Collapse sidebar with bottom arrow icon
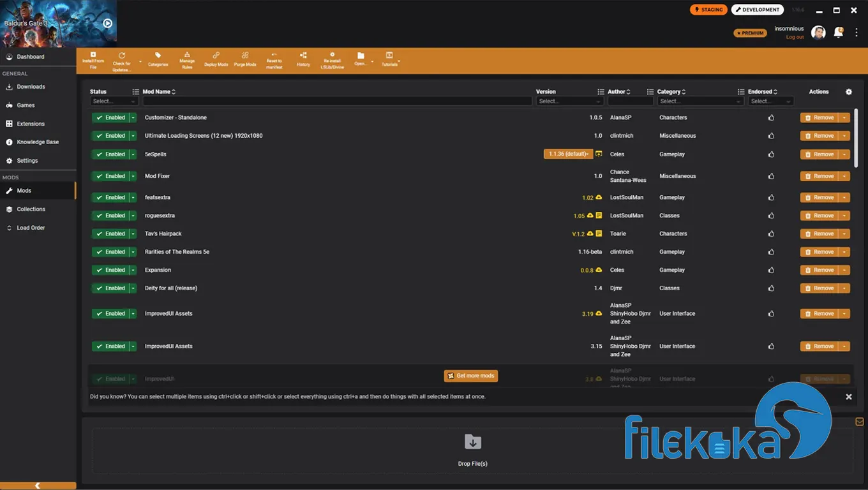 point(38,486)
